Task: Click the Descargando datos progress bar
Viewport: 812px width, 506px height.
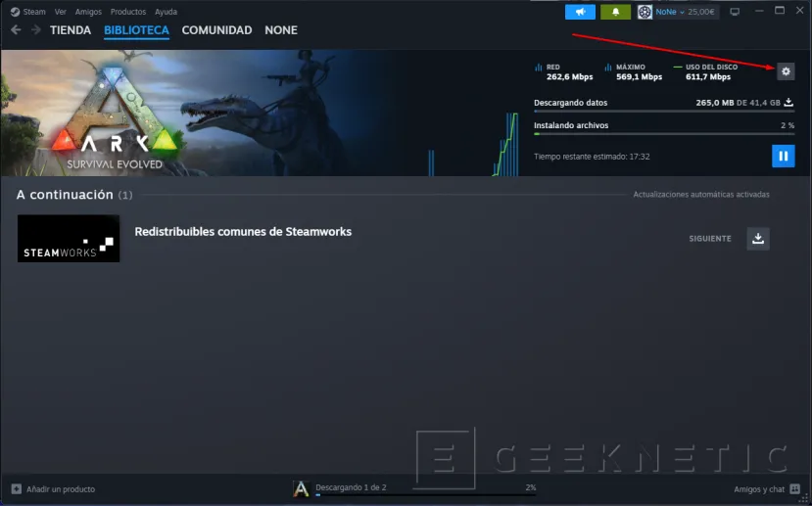Action: [664, 112]
